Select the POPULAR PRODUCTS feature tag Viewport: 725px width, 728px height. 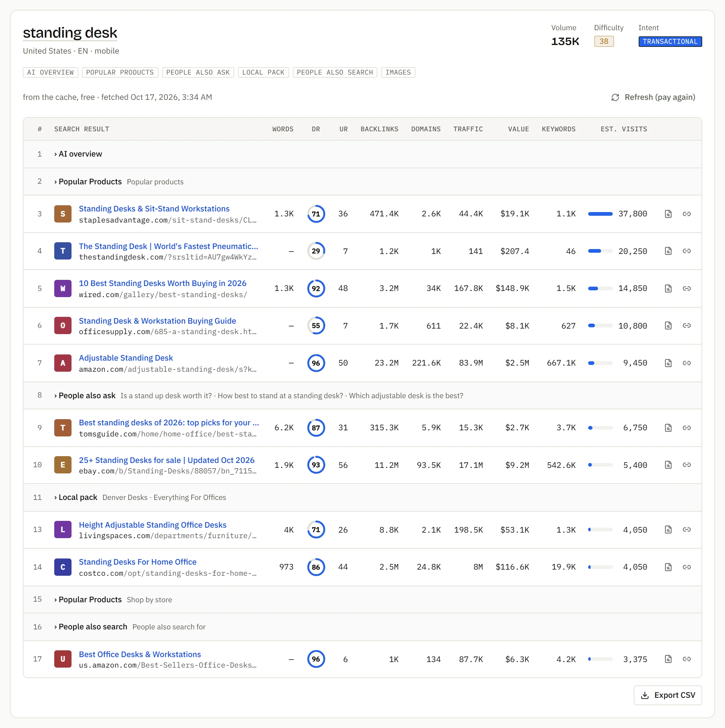tap(120, 72)
